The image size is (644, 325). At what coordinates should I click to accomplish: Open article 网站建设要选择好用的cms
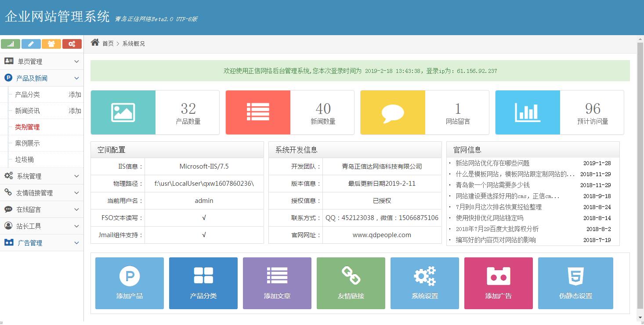tap(507, 196)
